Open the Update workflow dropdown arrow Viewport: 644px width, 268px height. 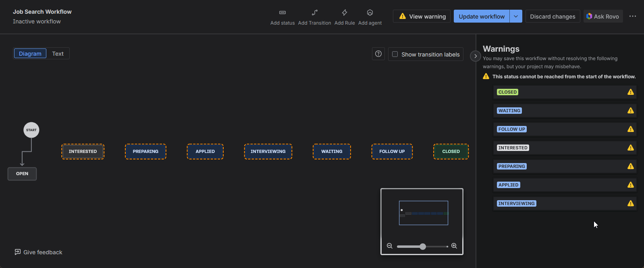[x=516, y=16]
